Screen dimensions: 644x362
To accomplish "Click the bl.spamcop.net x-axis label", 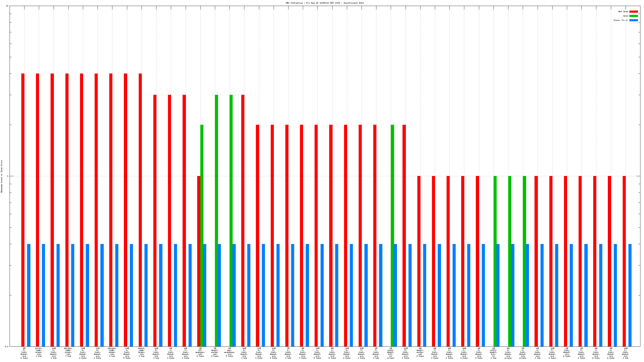I will coord(200,352).
